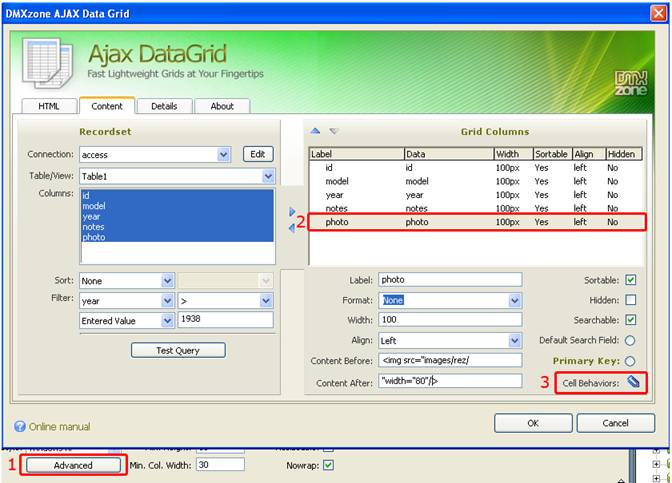This screenshot has width=672, height=483.
Task: Toggle the Nowrap checkbox
Action: click(x=328, y=465)
